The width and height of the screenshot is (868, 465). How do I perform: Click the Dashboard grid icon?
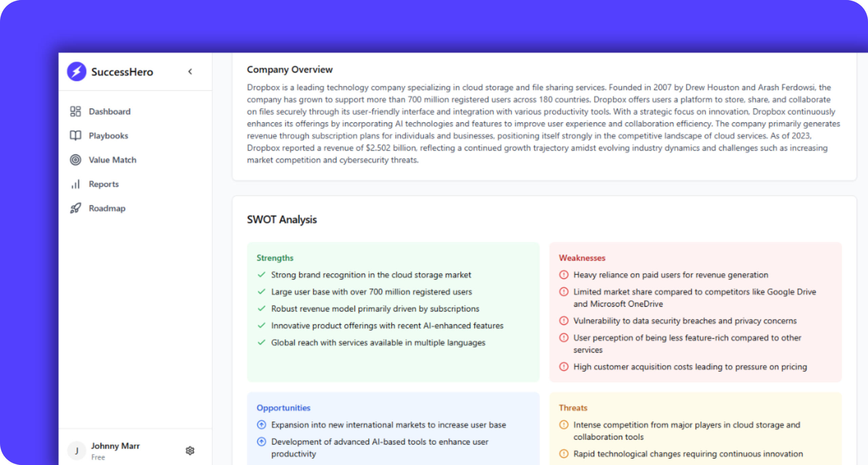[75, 112]
